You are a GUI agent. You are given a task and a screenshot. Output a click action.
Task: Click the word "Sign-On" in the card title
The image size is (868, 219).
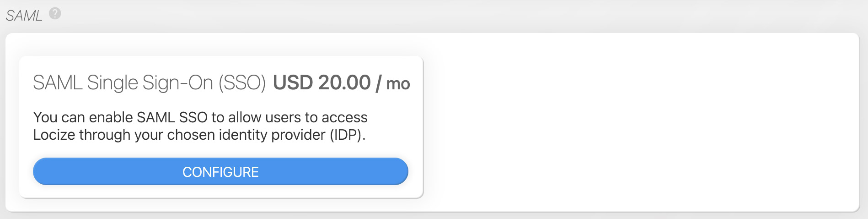click(x=177, y=83)
